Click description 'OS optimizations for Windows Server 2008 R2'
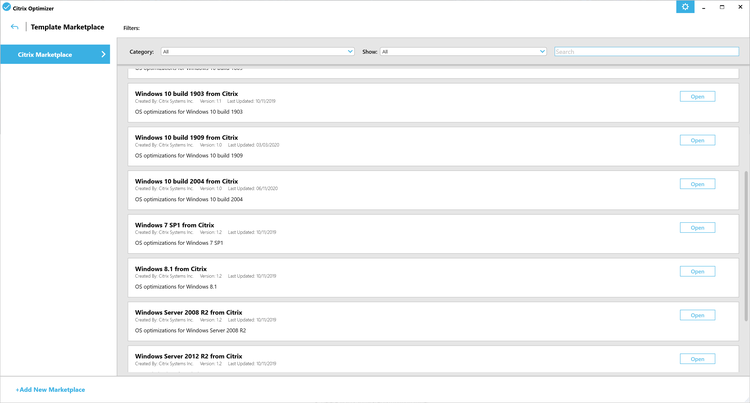Viewport: 750px width, 403px height. coord(190,330)
